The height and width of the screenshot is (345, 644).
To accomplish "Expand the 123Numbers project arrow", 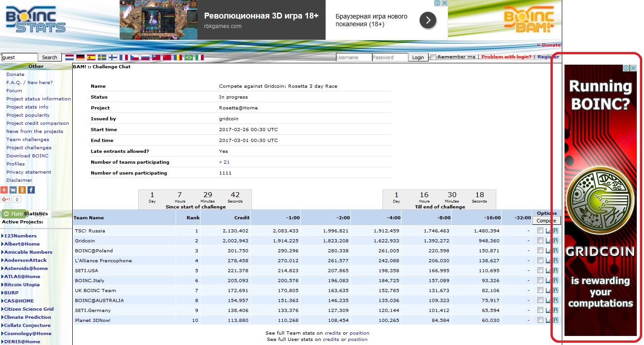I will click(x=2, y=236).
